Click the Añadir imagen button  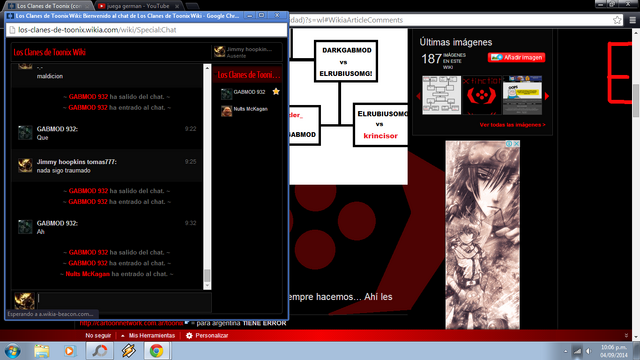[516, 58]
